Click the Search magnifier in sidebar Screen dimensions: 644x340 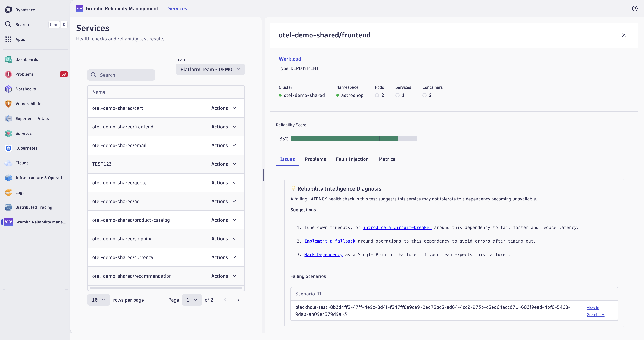point(8,24)
